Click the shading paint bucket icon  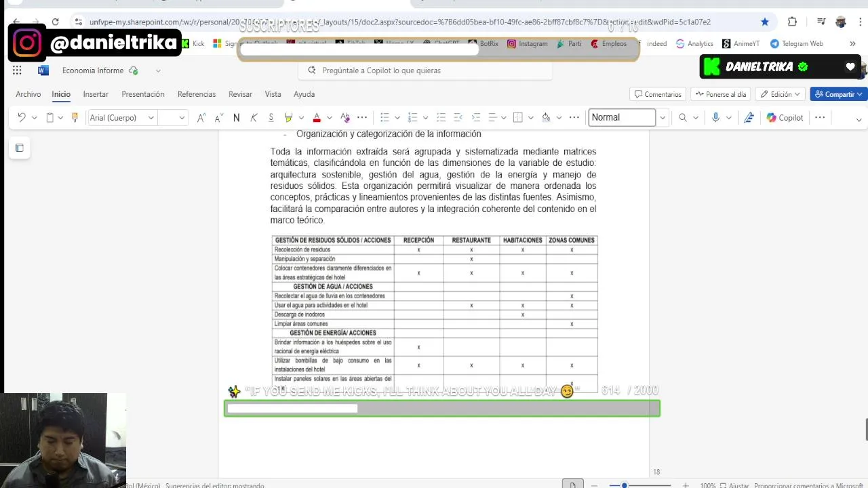point(546,117)
